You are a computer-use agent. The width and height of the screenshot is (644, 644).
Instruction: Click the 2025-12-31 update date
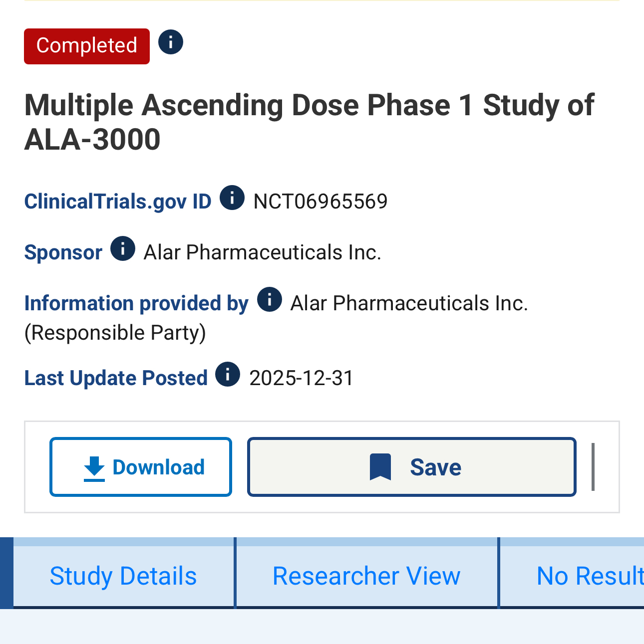click(x=301, y=378)
